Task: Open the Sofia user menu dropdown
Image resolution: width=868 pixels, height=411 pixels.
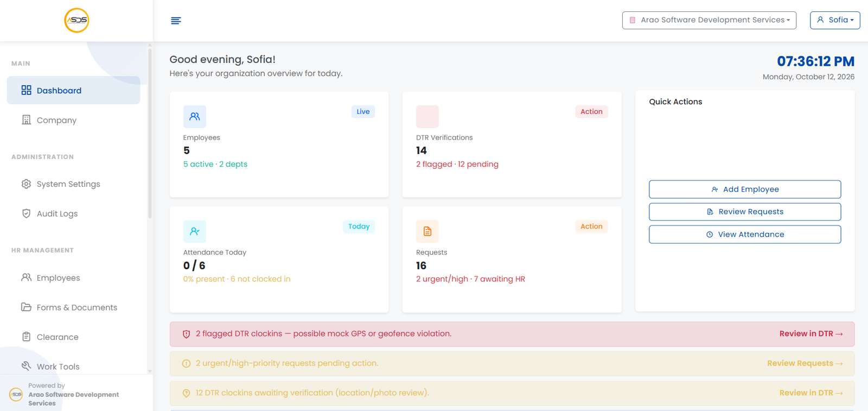Action: (x=835, y=20)
